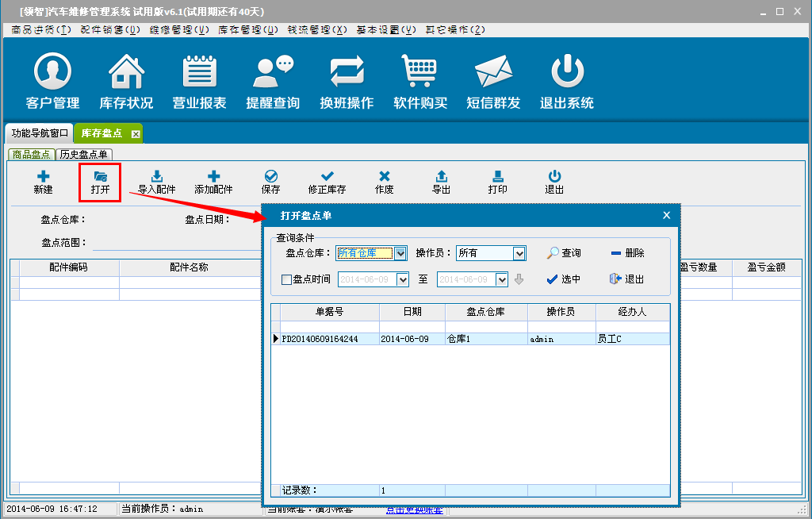
Task: Switch to the 历史盘点单 tab
Action: click(x=84, y=154)
